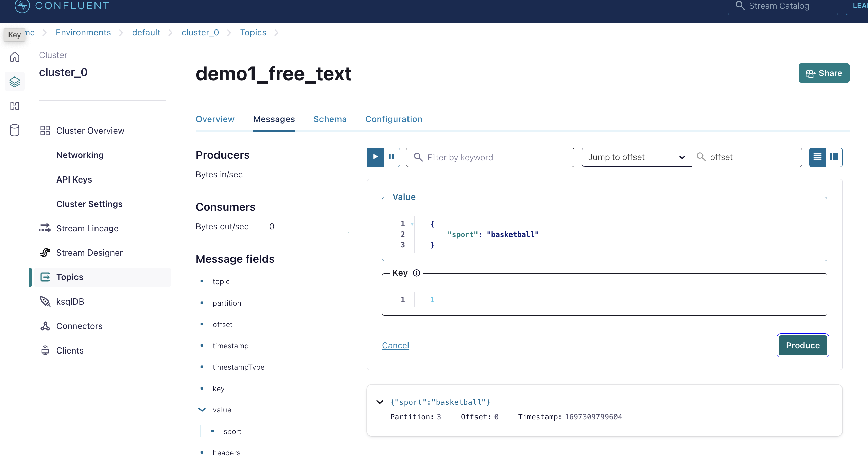This screenshot has height=465, width=868.
Task: Resume message streaming with play button
Action: click(376, 157)
